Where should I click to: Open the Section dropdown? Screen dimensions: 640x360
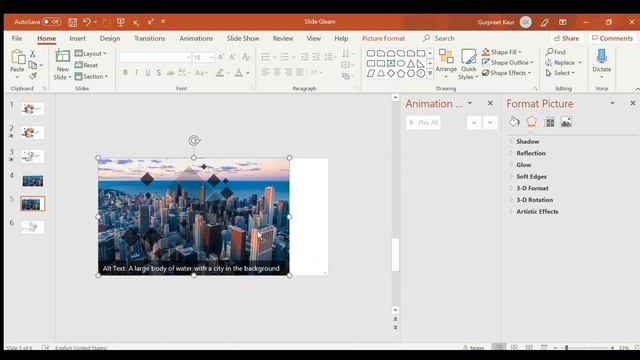(x=91, y=76)
